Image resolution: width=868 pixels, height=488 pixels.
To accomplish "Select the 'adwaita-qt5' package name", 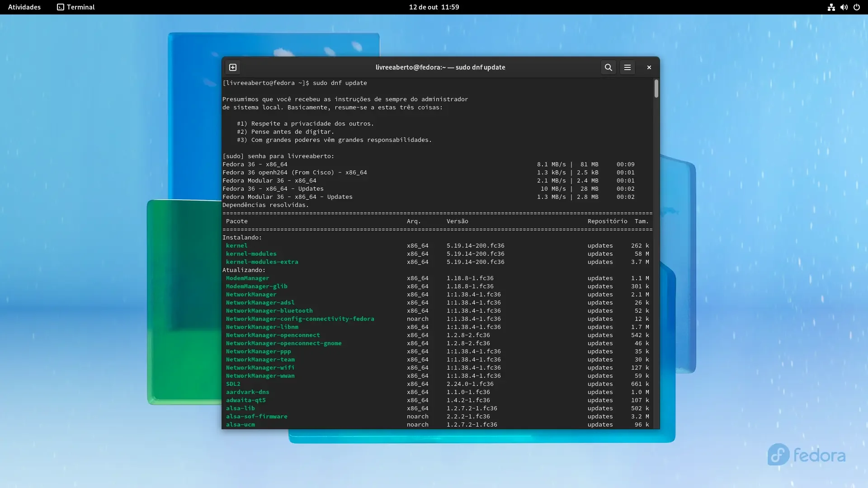I will tap(246, 400).
